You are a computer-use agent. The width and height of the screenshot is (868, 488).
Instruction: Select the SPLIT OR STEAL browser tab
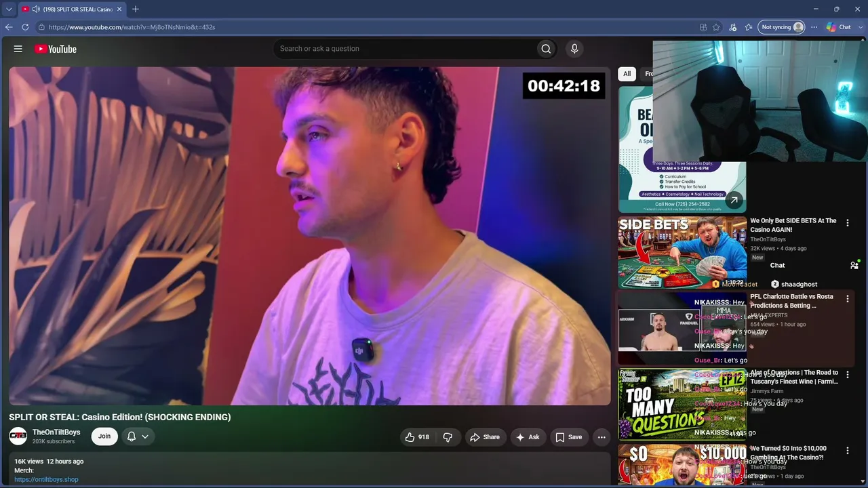[73, 9]
